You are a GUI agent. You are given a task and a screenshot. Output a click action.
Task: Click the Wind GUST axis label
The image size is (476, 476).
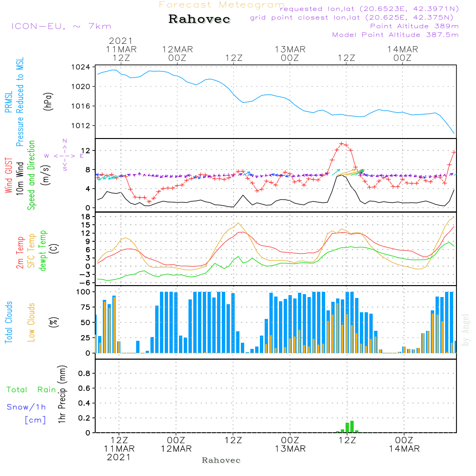point(9,176)
